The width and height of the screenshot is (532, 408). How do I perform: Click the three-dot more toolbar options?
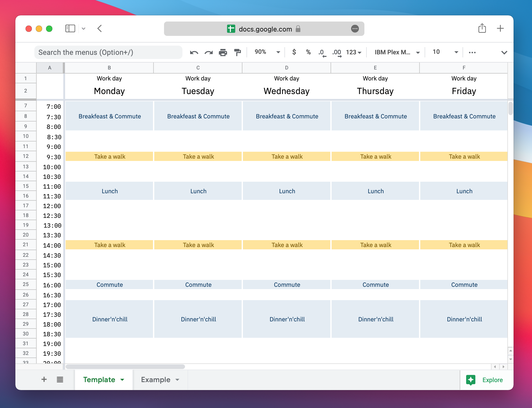pyautogui.click(x=472, y=53)
